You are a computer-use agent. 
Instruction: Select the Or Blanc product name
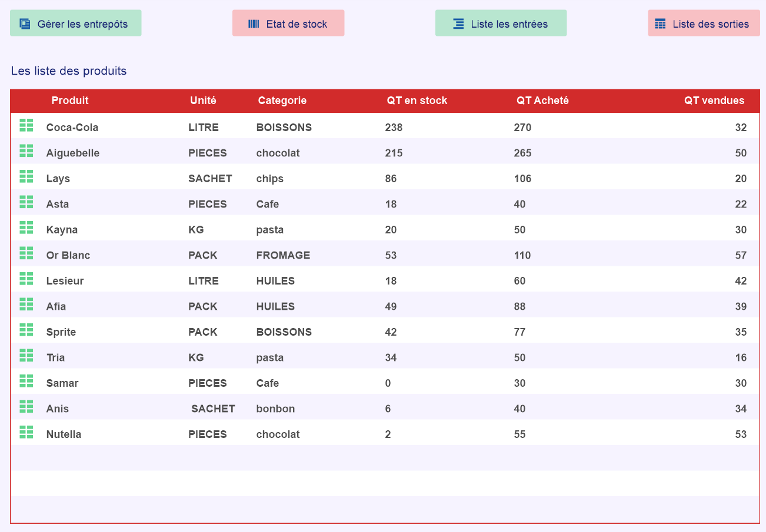(x=68, y=256)
